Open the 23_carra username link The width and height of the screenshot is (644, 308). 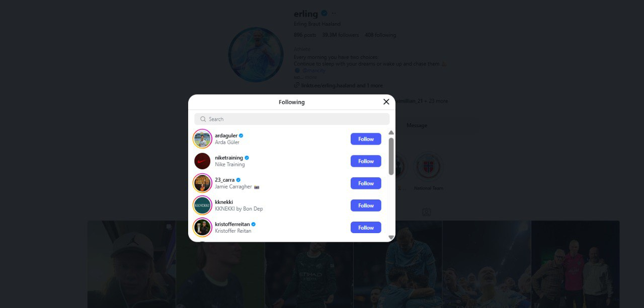click(224, 180)
